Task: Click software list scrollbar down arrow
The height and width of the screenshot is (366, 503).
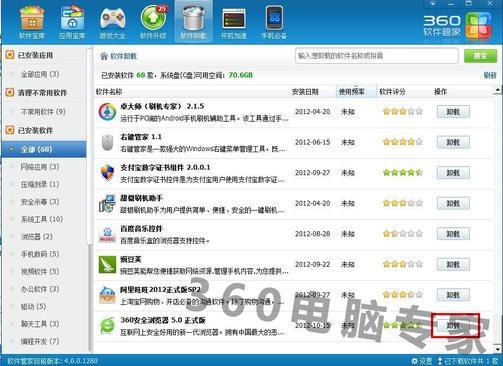Action: click(497, 349)
